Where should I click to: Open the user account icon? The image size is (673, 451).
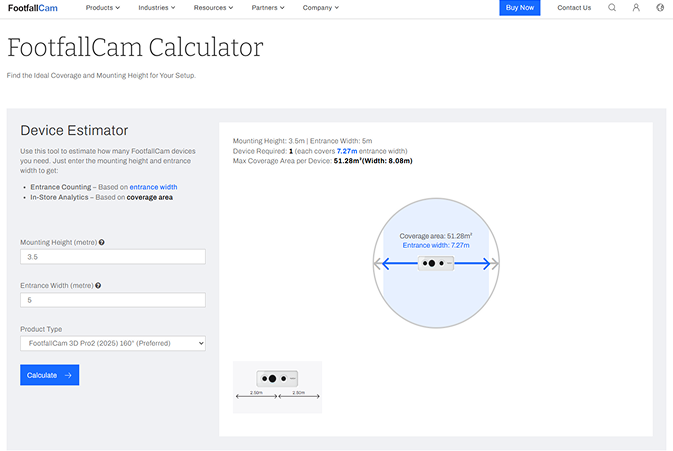tap(636, 7)
